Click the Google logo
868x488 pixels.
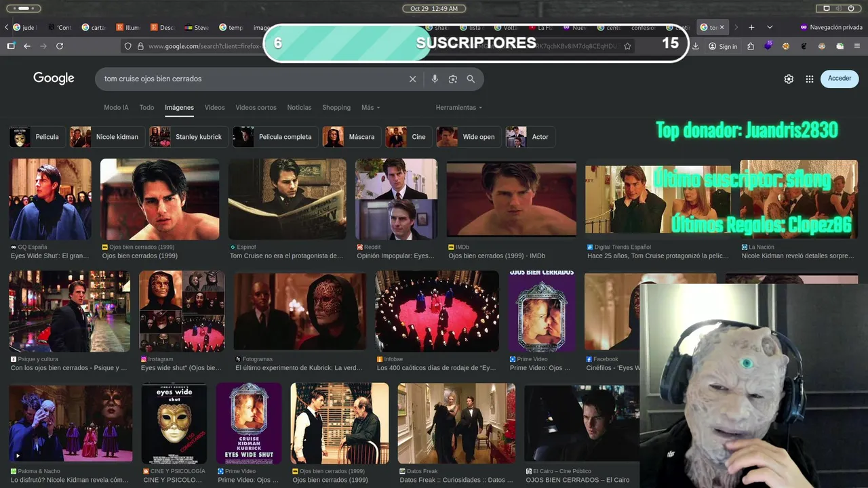coord(54,78)
